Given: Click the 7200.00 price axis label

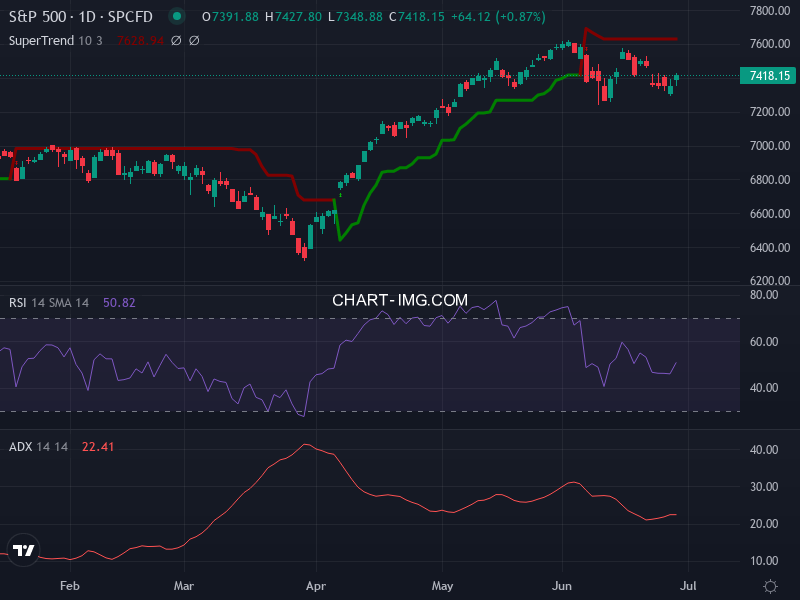Looking at the screenshot, I should click(770, 112).
